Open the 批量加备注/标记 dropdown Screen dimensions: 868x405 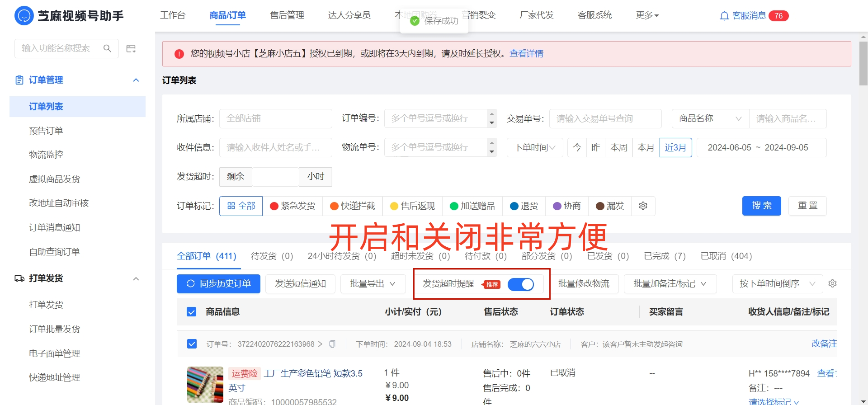coord(670,284)
